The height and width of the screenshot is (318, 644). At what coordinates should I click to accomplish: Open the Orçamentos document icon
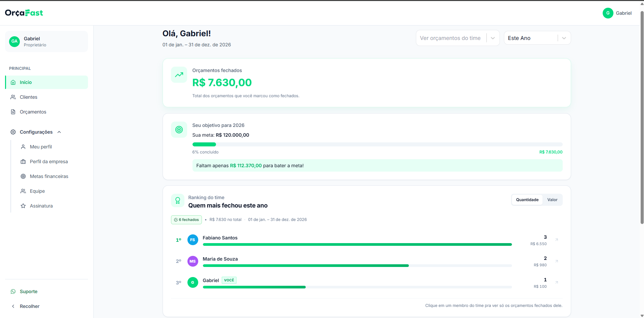13,112
